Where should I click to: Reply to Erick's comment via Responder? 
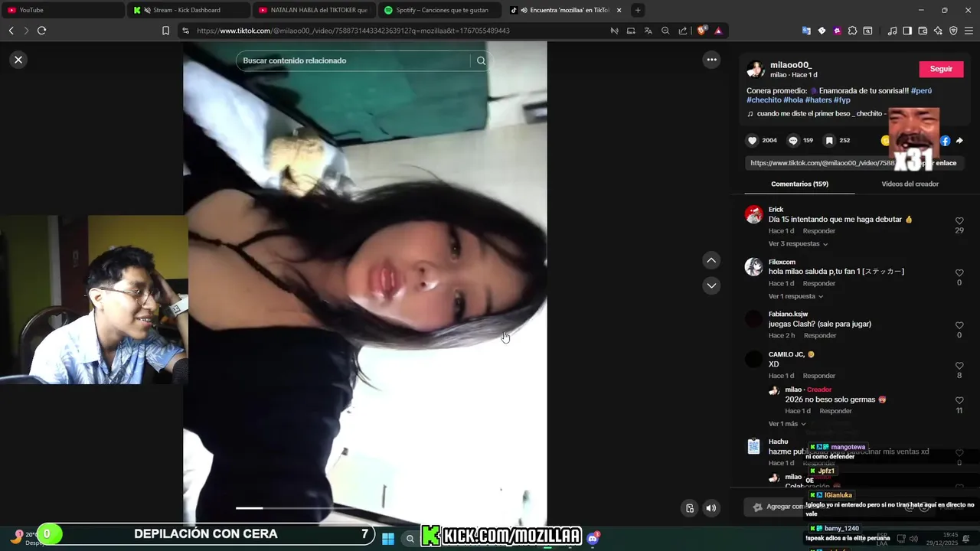(x=819, y=231)
